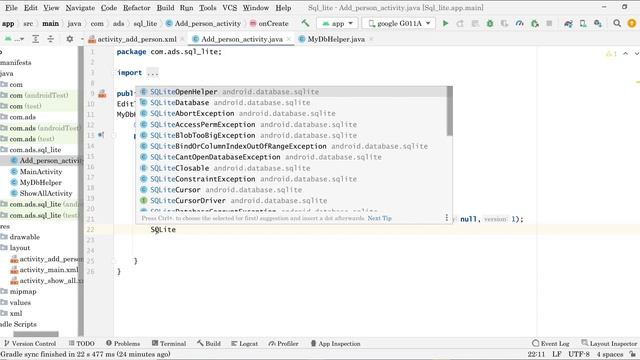640x360 pixels.
Task: Sync project with Gradle files icon
Action: tap(568, 23)
